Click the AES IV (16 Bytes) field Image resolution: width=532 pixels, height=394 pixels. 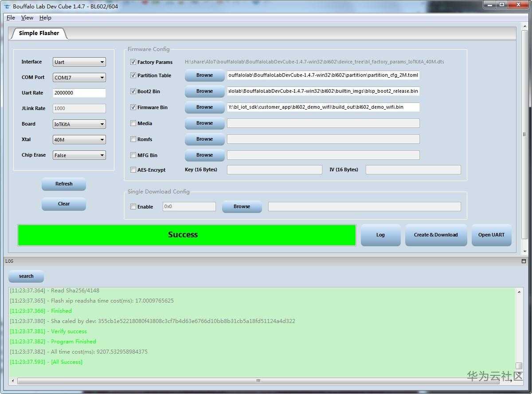(413, 170)
